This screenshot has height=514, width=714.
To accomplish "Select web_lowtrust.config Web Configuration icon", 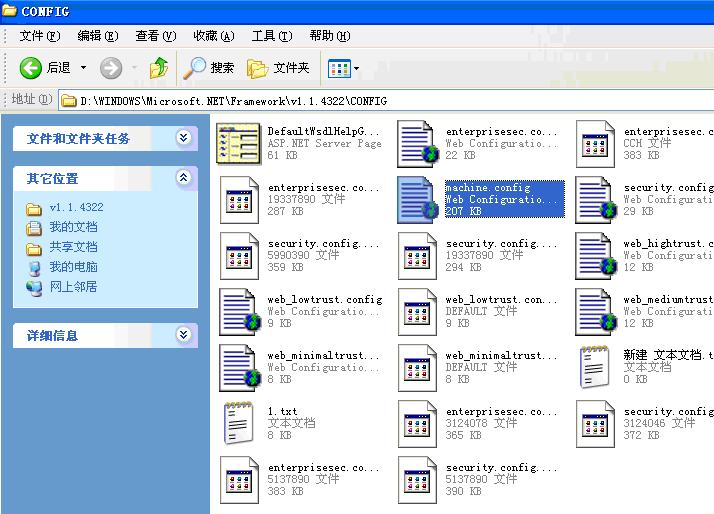I will tap(240, 312).
